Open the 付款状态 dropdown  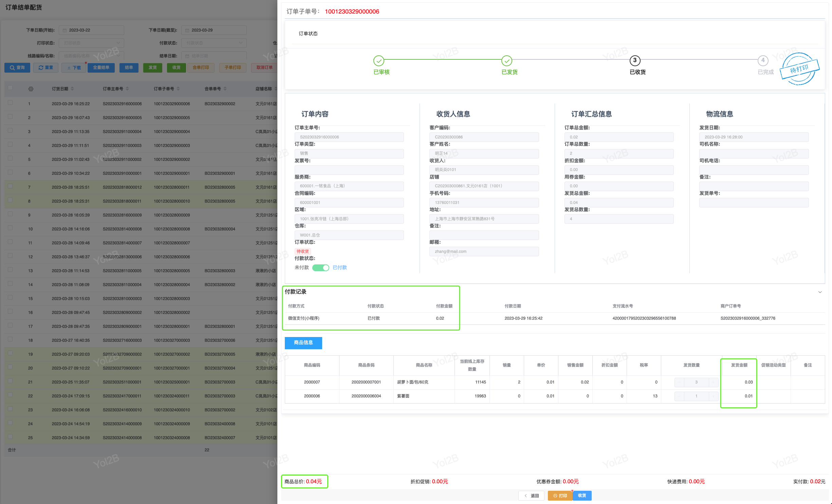coord(214,43)
